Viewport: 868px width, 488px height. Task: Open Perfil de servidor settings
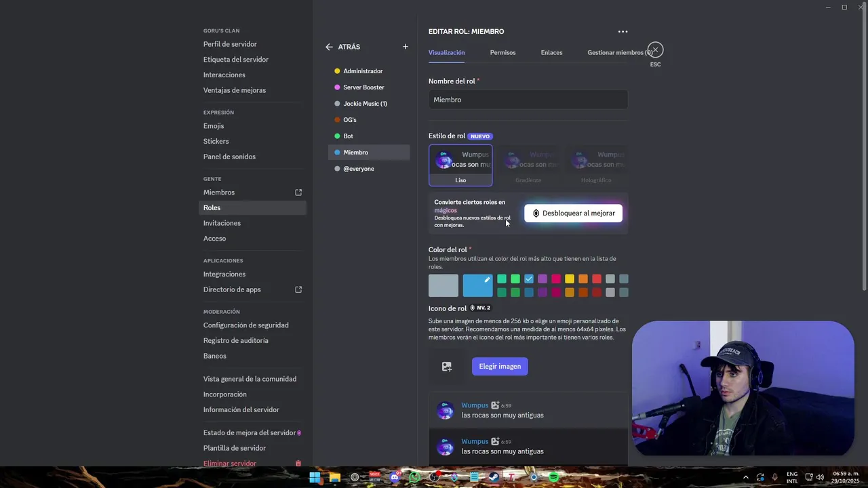[x=253, y=44]
